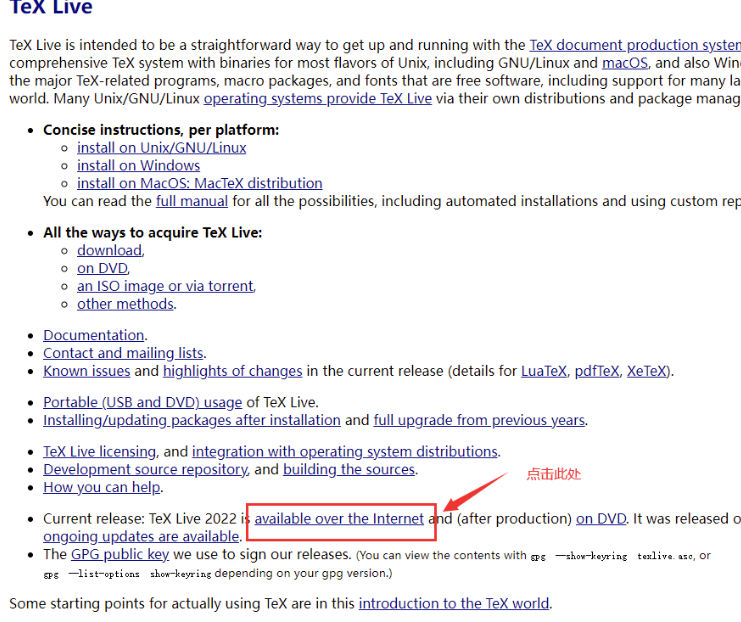Open integration with operating system distributions link
741x622 pixels.
[345, 451]
